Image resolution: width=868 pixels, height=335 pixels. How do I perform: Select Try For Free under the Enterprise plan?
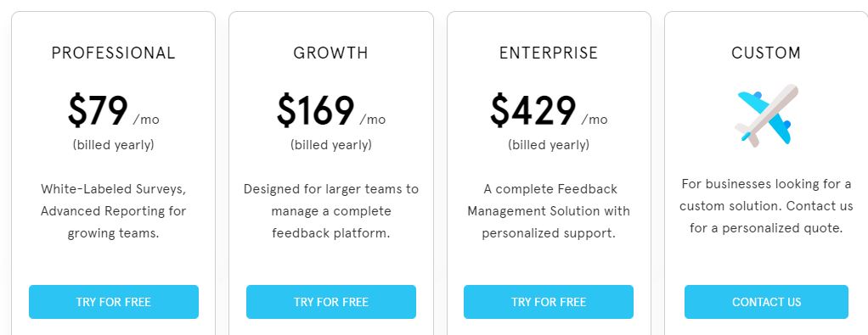[549, 302]
